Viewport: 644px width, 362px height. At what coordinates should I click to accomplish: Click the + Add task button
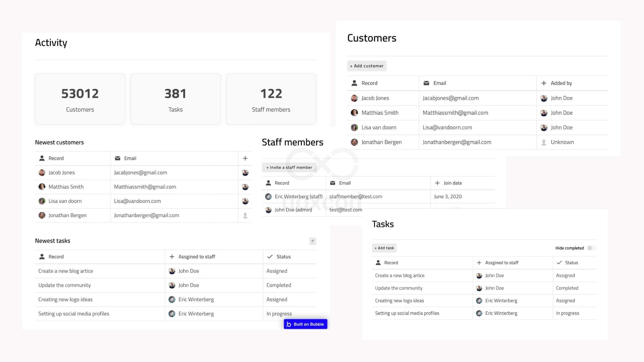pos(384,248)
